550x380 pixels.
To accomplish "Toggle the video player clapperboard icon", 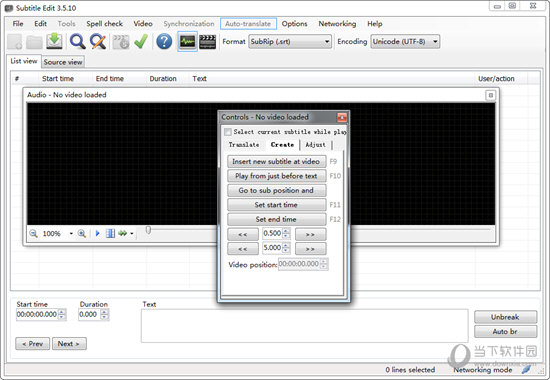I will (208, 41).
